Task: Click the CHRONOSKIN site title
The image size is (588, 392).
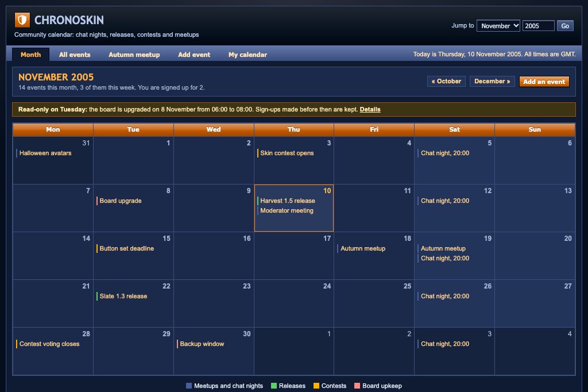Action: pyautogui.click(x=69, y=20)
